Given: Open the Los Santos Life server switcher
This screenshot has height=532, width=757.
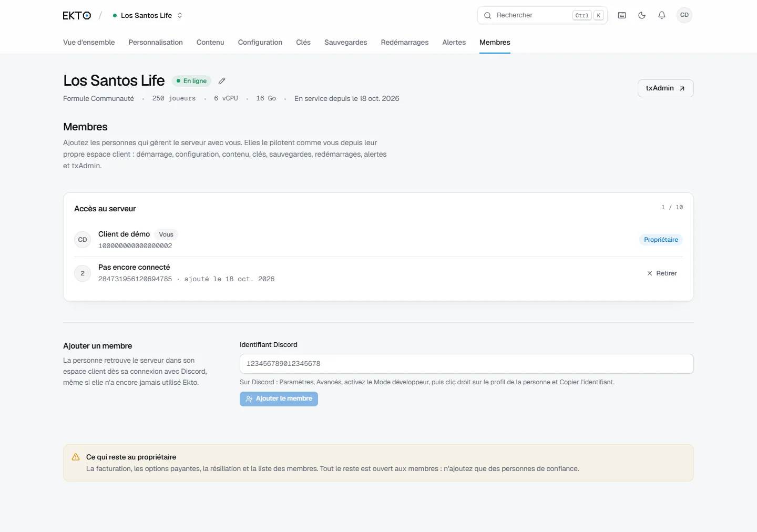Looking at the screenshot, I should point(148,16).
